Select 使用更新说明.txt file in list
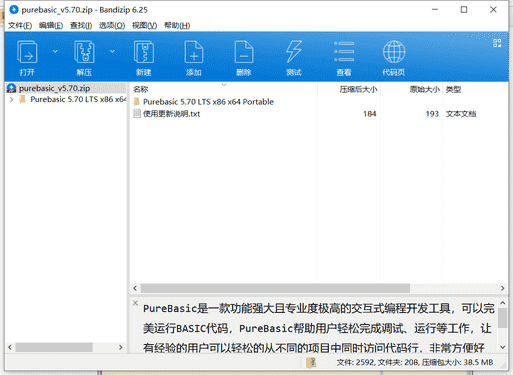Image resolution: width=513 pixels, height=375 pixels. tap(171, 114)
